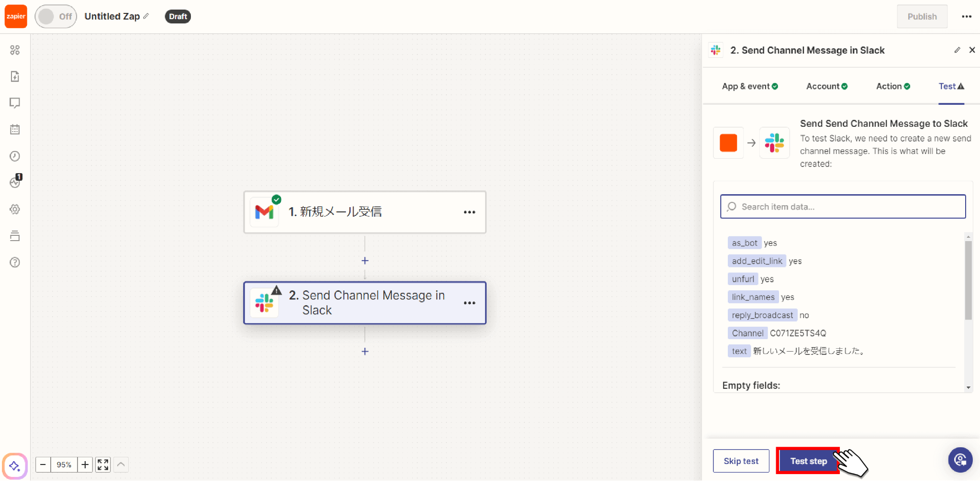
Task: Click the Skip test button
Action: [x=741, y=461]
